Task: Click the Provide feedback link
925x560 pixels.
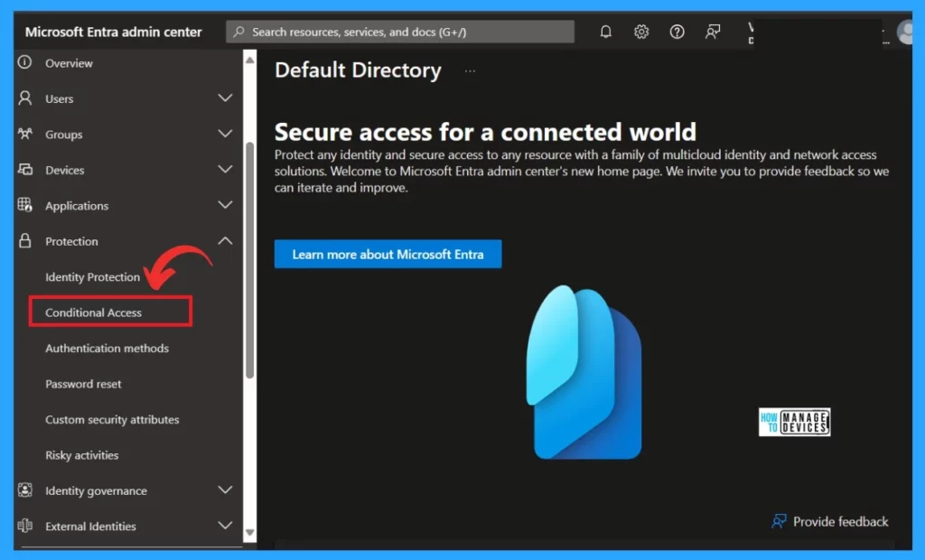Action: (840, 522)
